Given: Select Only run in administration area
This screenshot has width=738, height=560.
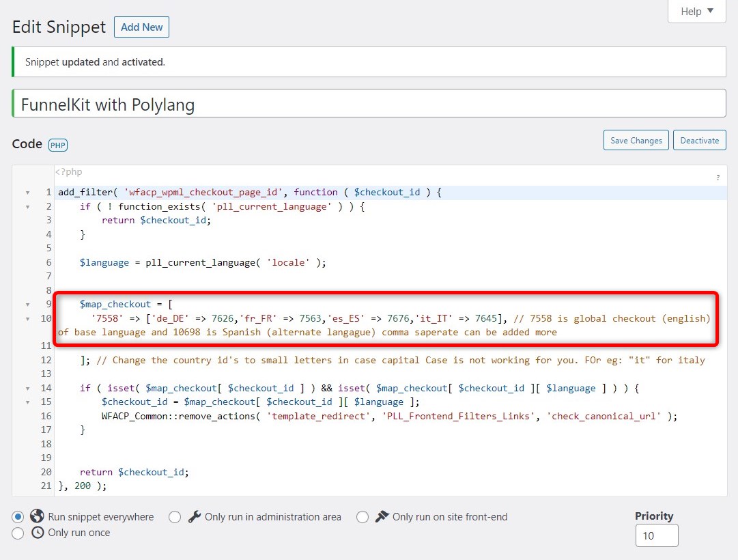Looking at the screenshot, I should pos(175,517).
